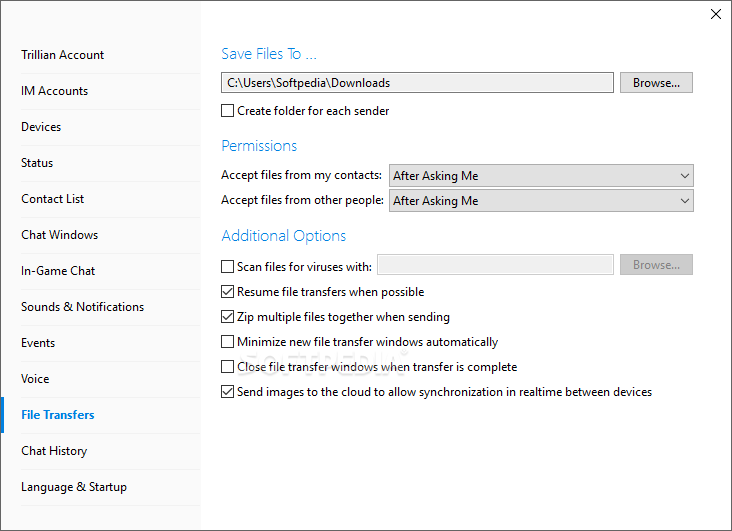
Task: Enable Scan files for viruses checkbox
Action: [227, 267]
